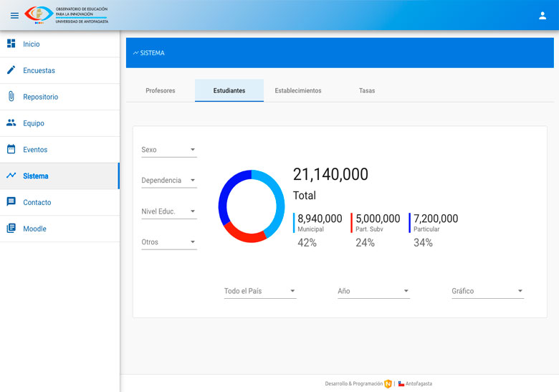Switch to the Profesores tab

[x=161, y=90]
